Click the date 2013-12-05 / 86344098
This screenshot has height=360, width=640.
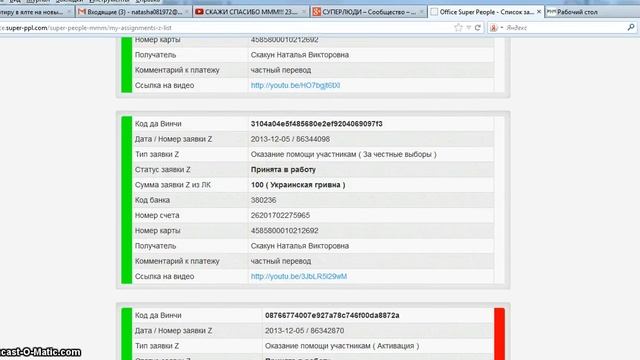click(290, 139)
